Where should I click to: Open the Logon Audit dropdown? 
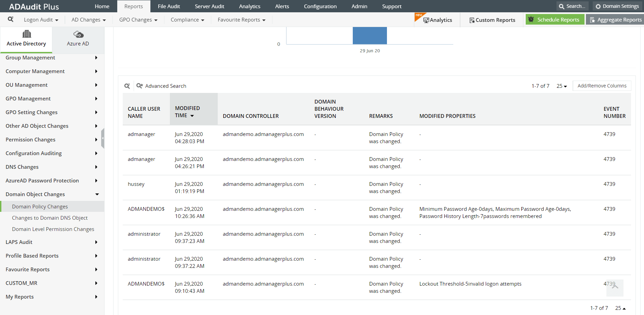(41, 20)
